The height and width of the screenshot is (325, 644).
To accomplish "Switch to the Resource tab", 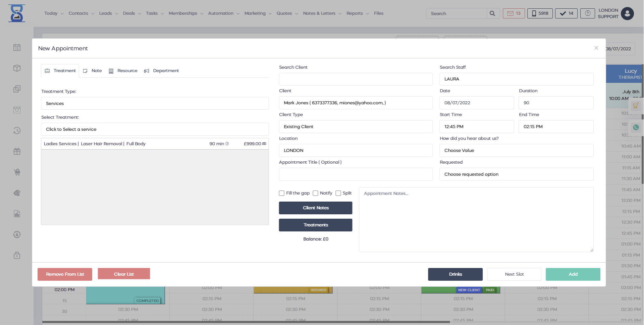I will click(x=123, y=71).
